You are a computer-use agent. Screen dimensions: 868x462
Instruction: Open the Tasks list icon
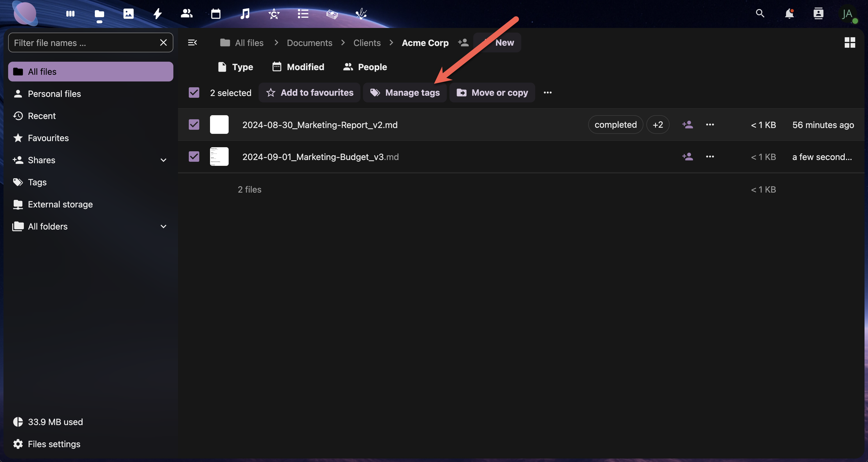point(303,14)
